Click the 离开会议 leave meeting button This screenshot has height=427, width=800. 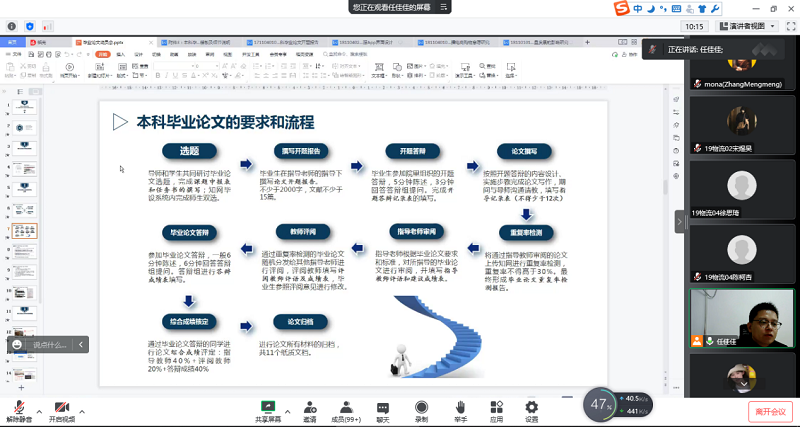pos(770,411)
